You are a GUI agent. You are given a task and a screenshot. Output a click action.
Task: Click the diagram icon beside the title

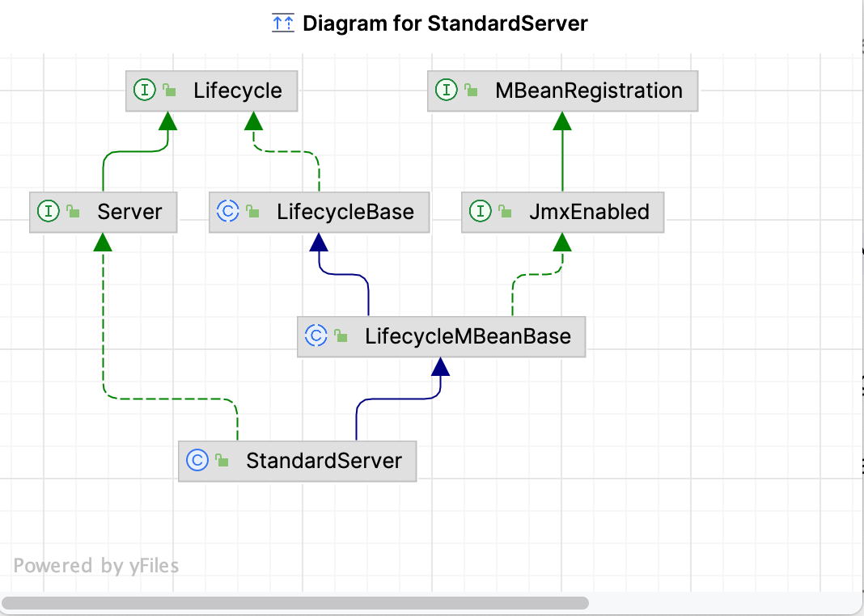[x=283, y=23]
